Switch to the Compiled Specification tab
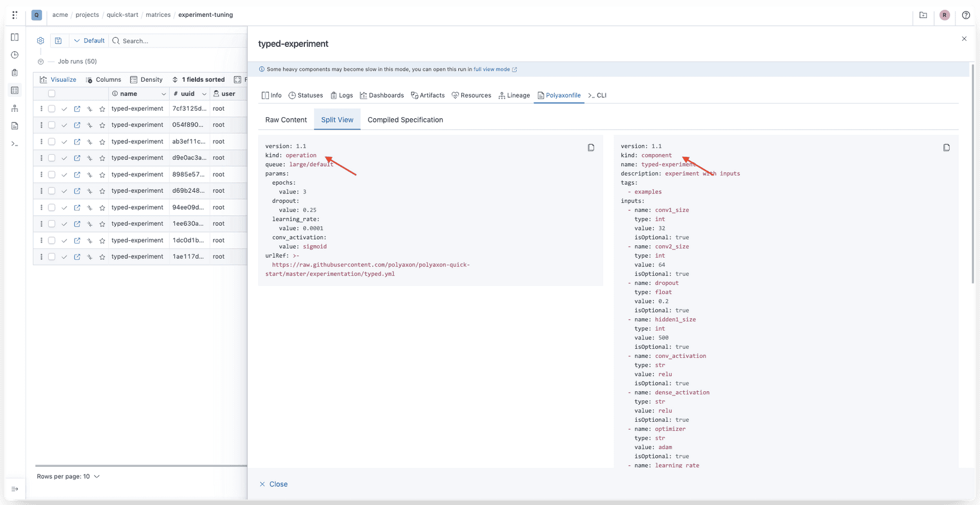This screenshot has height=505, width=980. click(405, 119)
